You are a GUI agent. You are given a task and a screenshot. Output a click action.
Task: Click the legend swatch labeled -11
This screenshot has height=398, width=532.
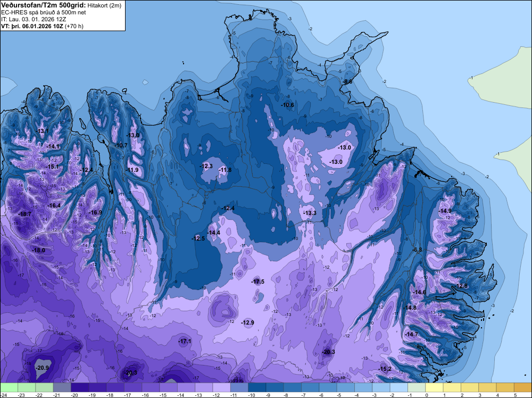click(239, 387)
